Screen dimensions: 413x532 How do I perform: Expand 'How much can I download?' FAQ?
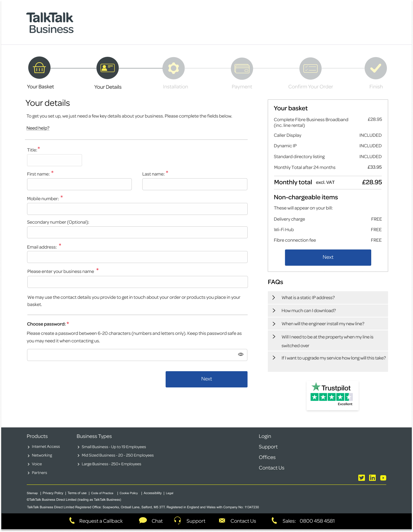(x=308, y=310)
